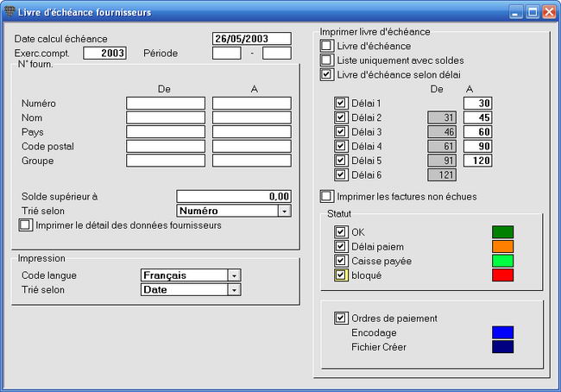Click the Groupe A field

(x=252, y=161)
